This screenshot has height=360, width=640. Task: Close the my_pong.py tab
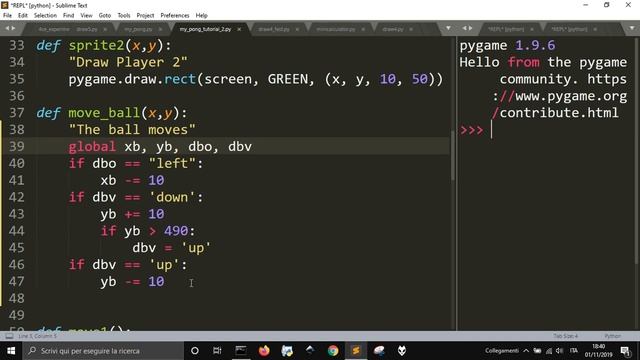point(160,29)
